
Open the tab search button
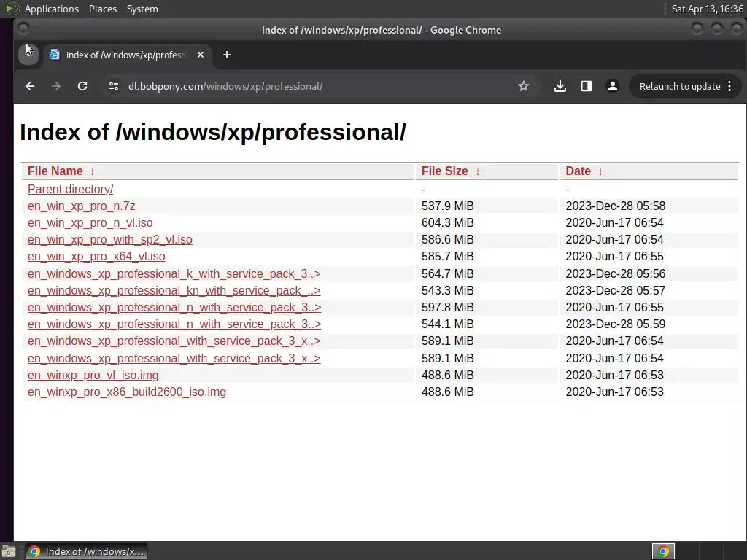(x=28, y=54)
